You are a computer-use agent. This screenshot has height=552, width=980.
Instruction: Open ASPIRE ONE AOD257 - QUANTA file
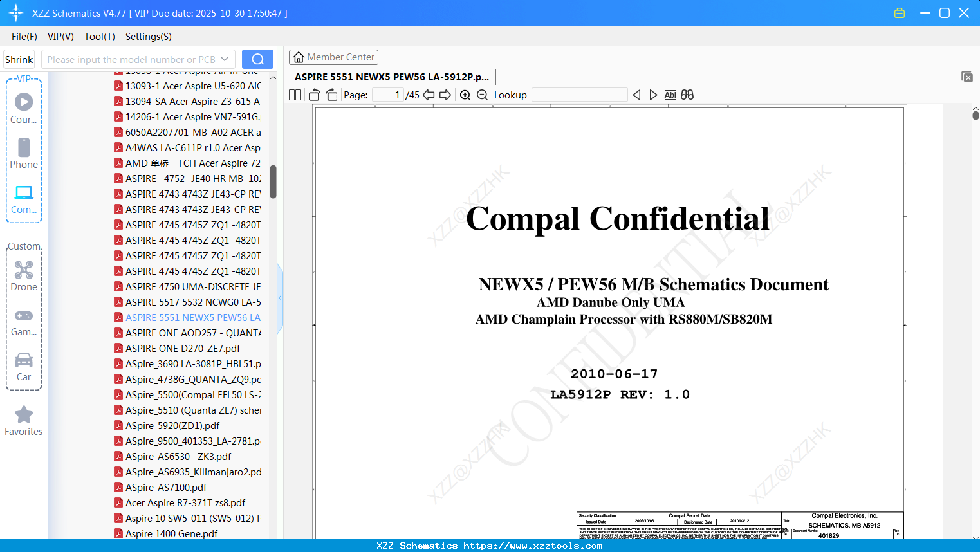[193, 333]
